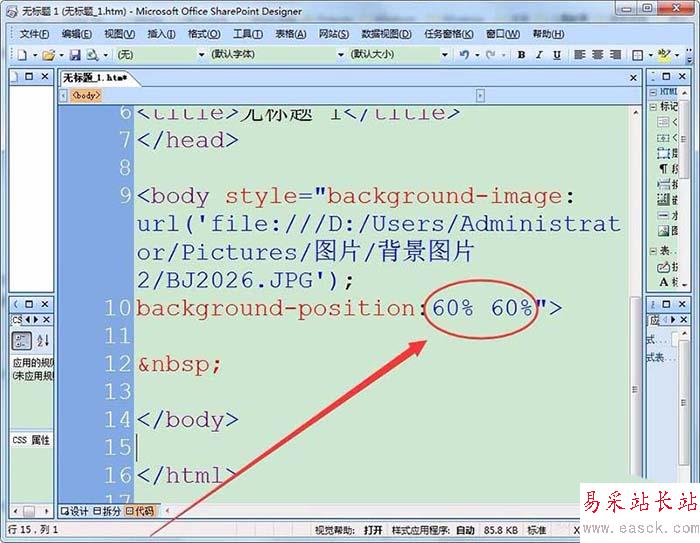
Task: Expand the Open folder dropdown arrow
Action: [61, 55]
